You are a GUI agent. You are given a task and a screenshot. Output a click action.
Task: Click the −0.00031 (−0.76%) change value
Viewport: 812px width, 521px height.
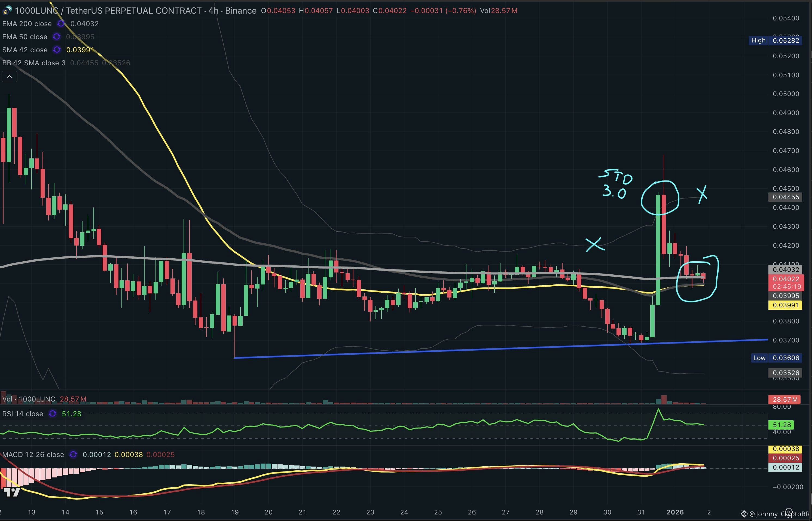click(x=443, y=11)
